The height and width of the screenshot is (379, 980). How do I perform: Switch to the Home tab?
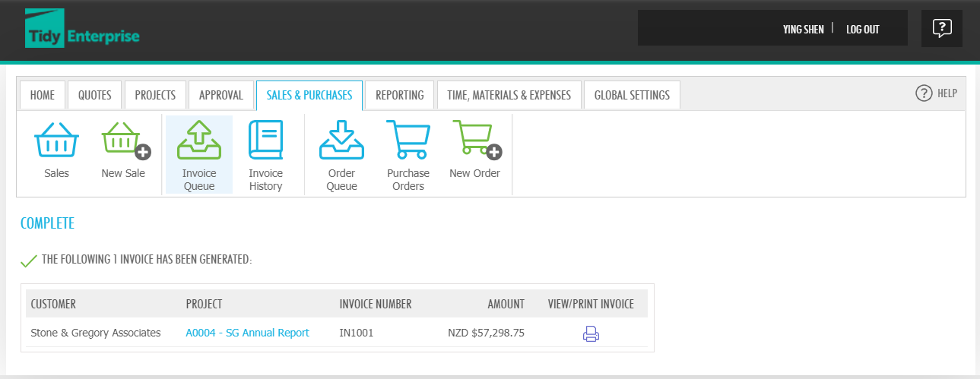tap(43, 95)
